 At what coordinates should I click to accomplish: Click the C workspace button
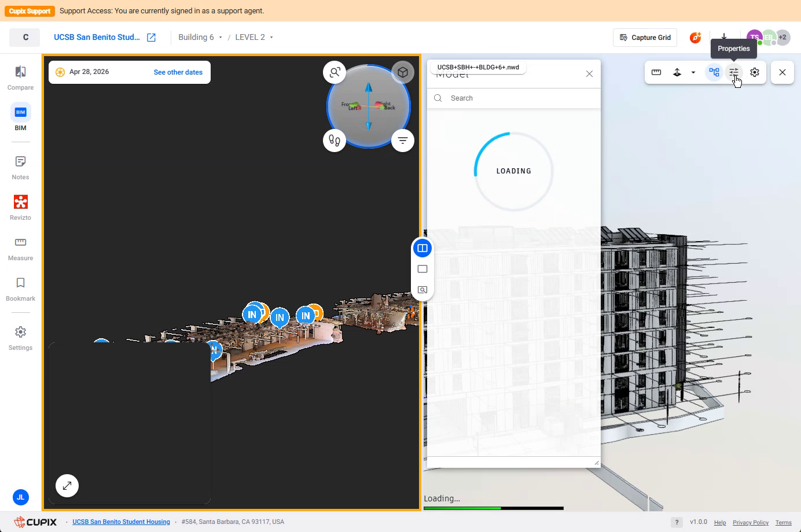tap(25, 38)
